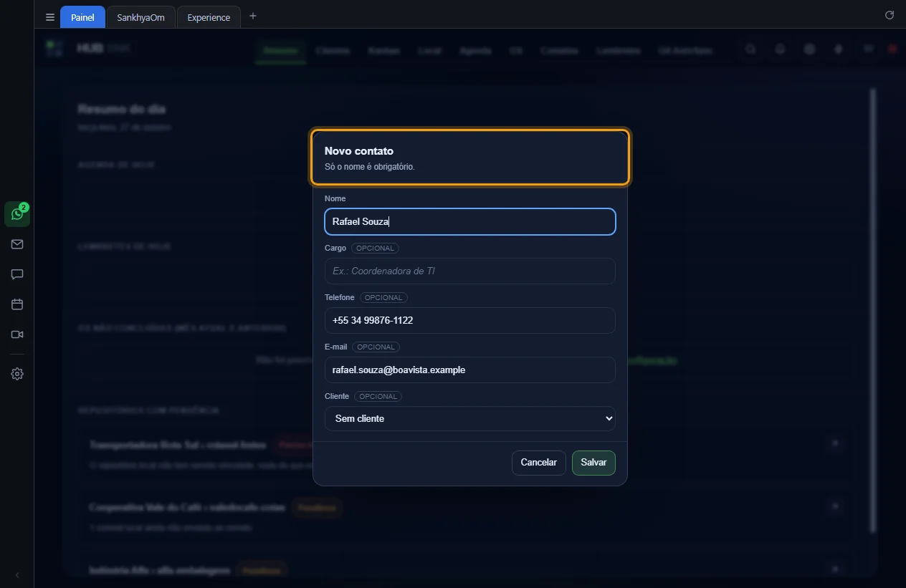Add a new tab with plus icon
Screen dimensions: 906x588
pyautogui.click(x=253, y=16)
